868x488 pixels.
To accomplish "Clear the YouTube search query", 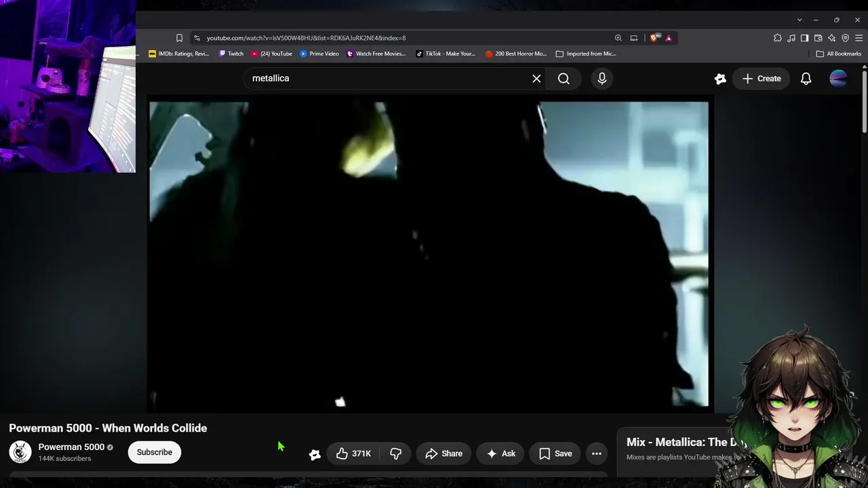I will point(536,79).
